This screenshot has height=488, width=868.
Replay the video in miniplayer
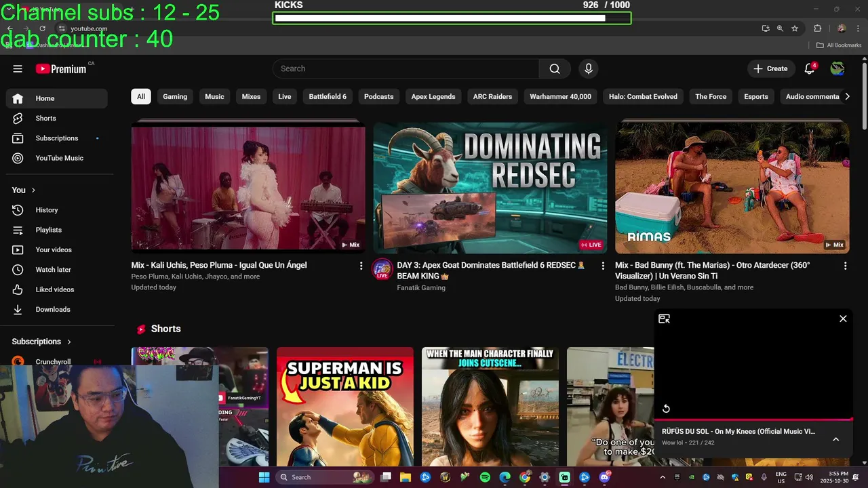tap(666, 408)
